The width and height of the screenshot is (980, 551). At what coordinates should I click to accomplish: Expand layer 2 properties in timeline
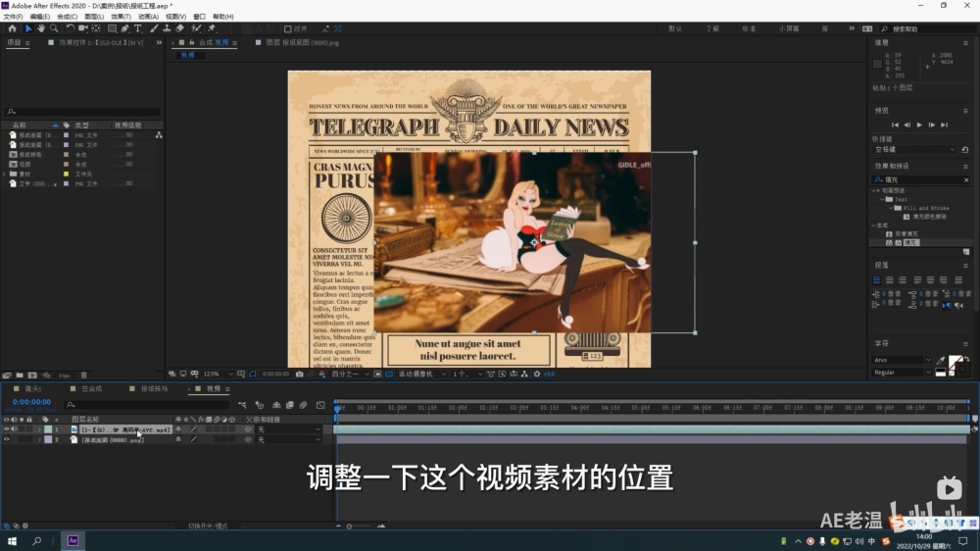click(39, 439)
